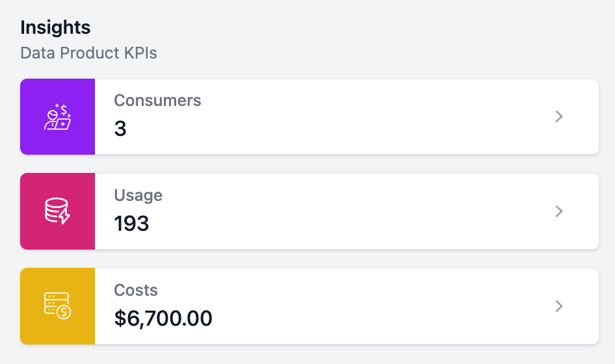Viewport: 615px width, 364px height.
Task: Select the Costs label text
Action: tap(136, 290)
